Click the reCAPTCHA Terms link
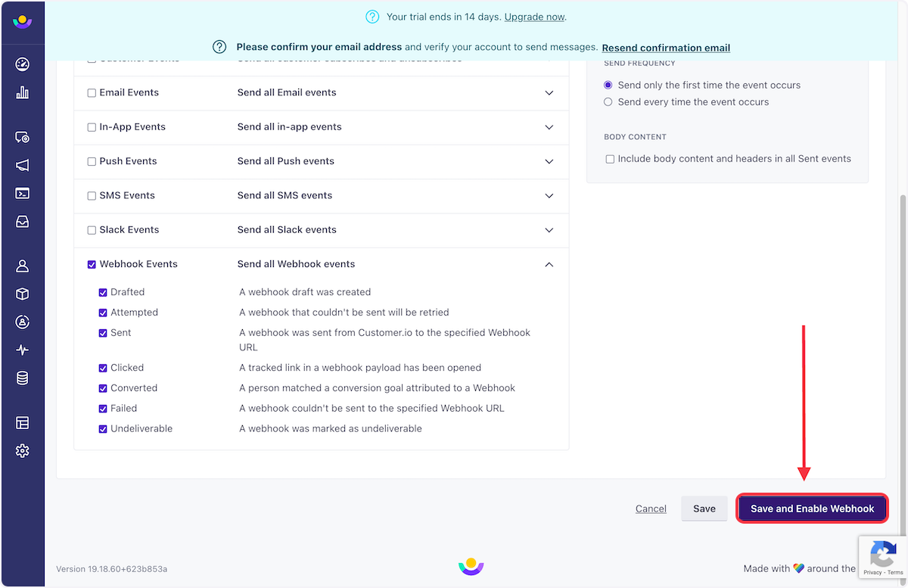 point(895,573)
